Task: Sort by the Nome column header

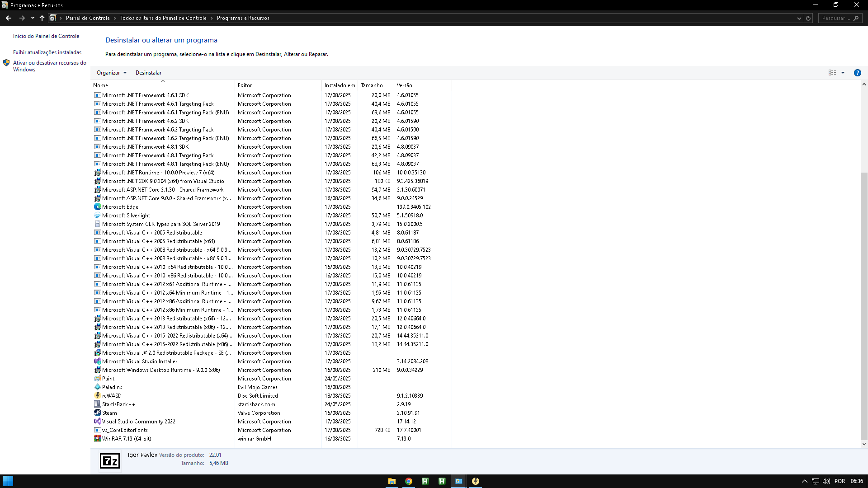Action: pyautogui.click(x=163, y=85)
